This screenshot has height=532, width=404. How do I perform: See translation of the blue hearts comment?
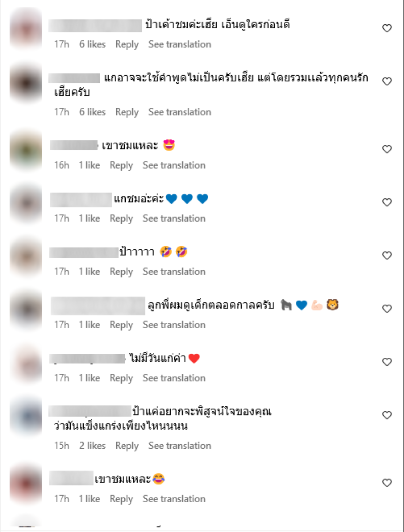point(174,219)
